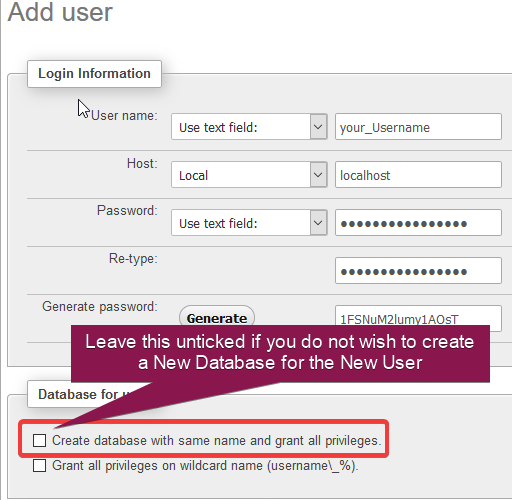
Task: Click the Login Information legend label
Action: pos(94,74)
